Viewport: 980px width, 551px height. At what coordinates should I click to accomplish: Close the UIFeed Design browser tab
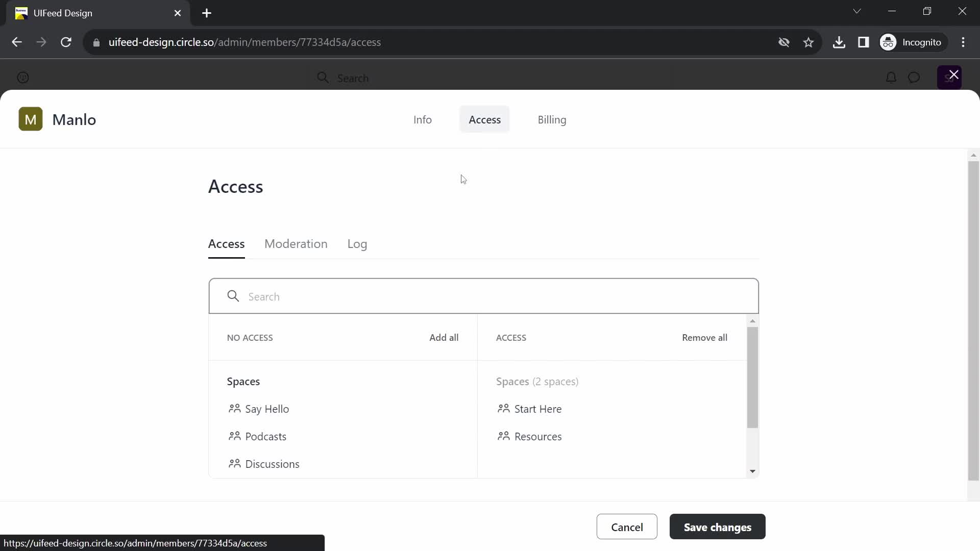coord(178,13)
